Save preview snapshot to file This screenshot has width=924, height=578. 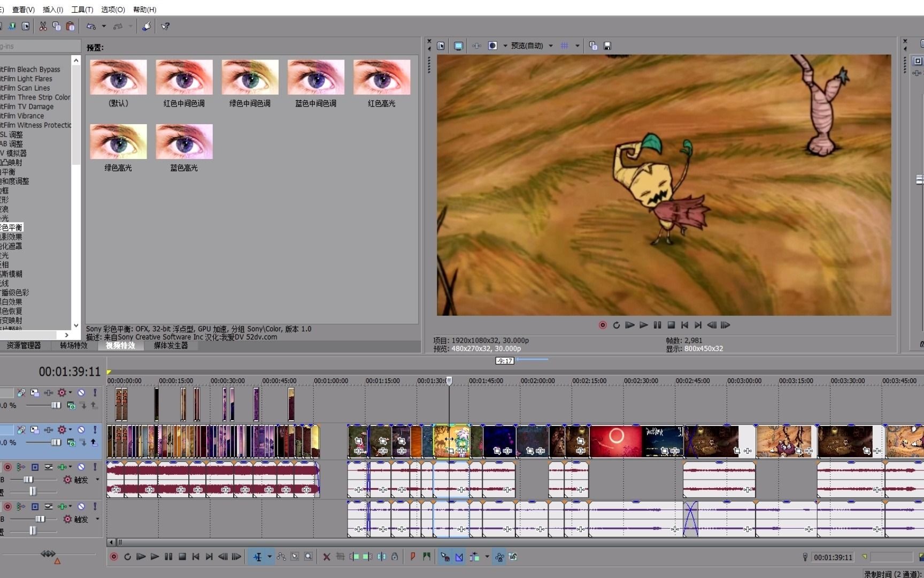[x=607, y=46]
